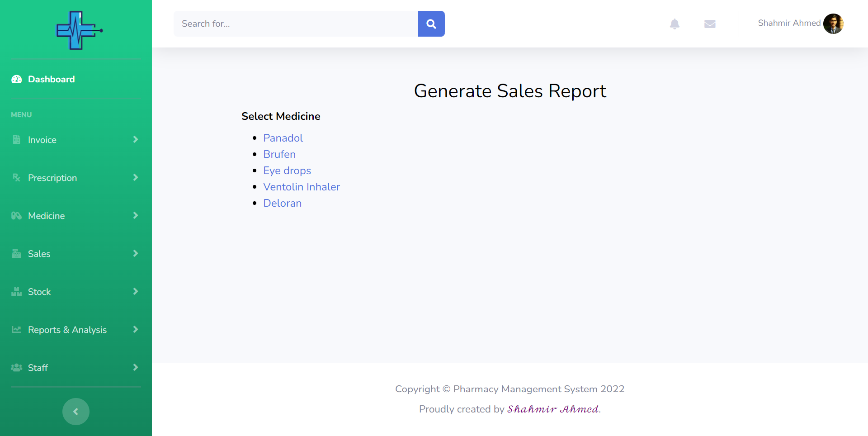Click the Prescription Rx icon
Viewport: 868px width, 436px height.
coord(17,178)
